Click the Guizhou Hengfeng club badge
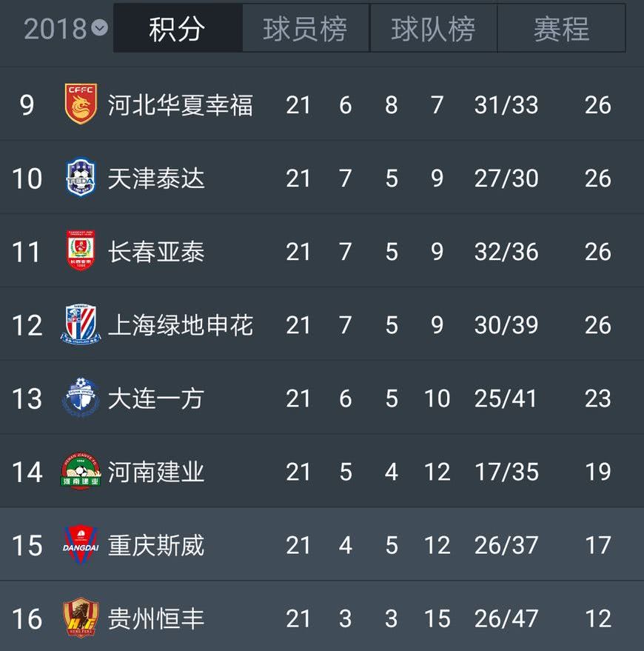This screenshot has width=644, height=651. click(x=80, y=618)
